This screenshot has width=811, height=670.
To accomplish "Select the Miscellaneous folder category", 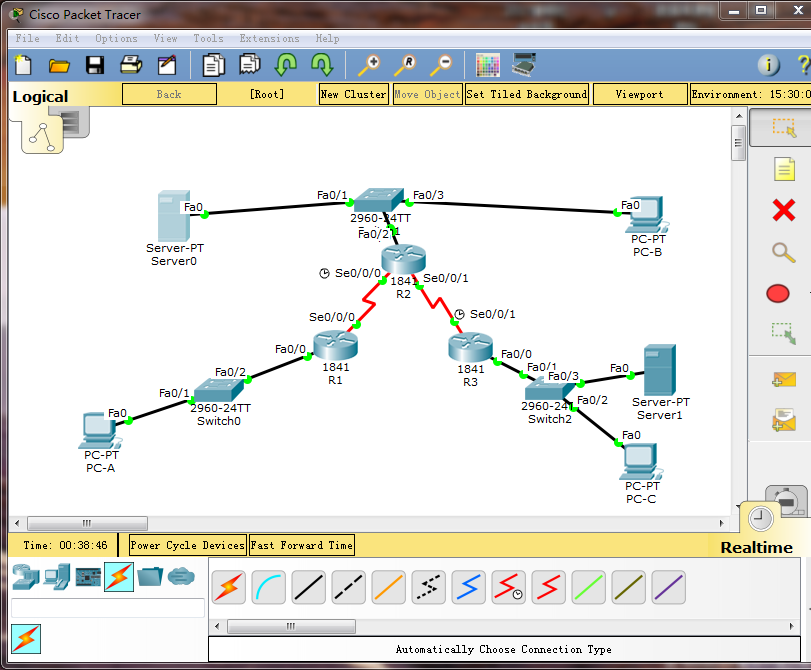I will [x=150, y=577].
